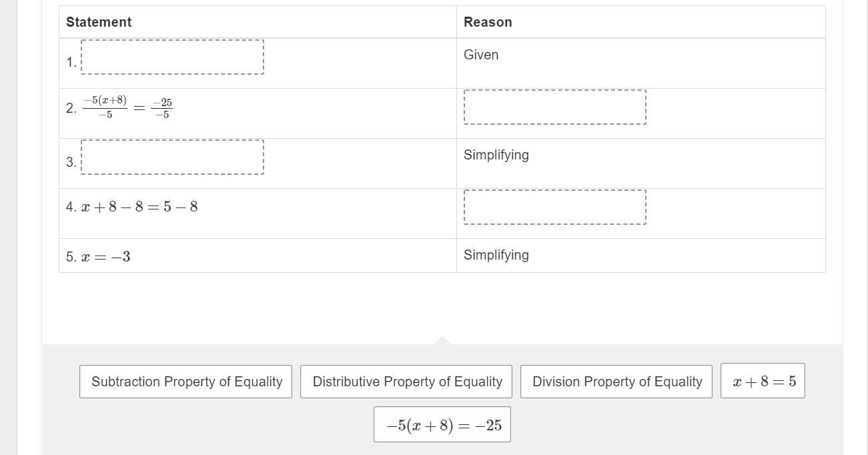This screenshot has width=868, height=455.
Task: Click the "Given" reason text
Action: pos(481,55)
